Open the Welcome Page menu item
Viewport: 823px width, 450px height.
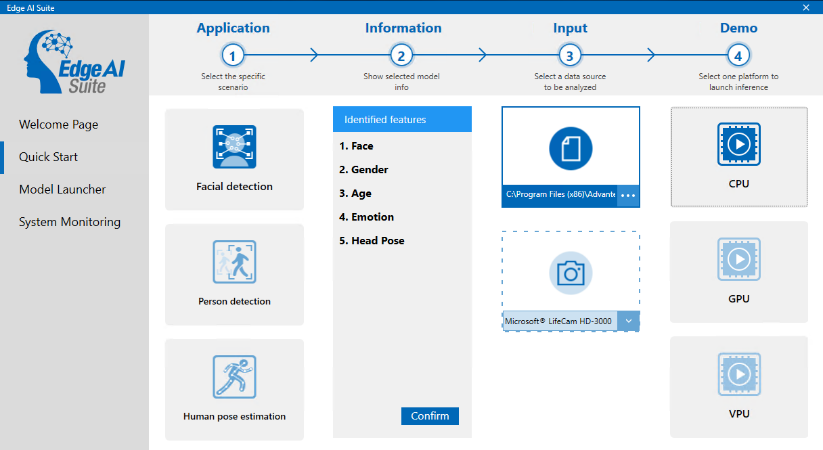[x=59, y=125]
